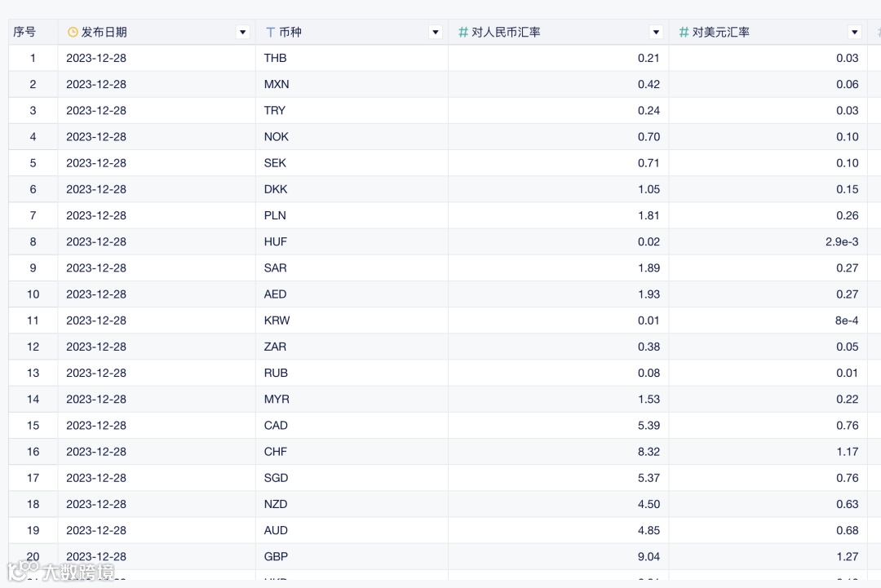The width and height of the screenshot is (881, 588).
Task: Select the GBP currency cell
Action: coord(276,556)
